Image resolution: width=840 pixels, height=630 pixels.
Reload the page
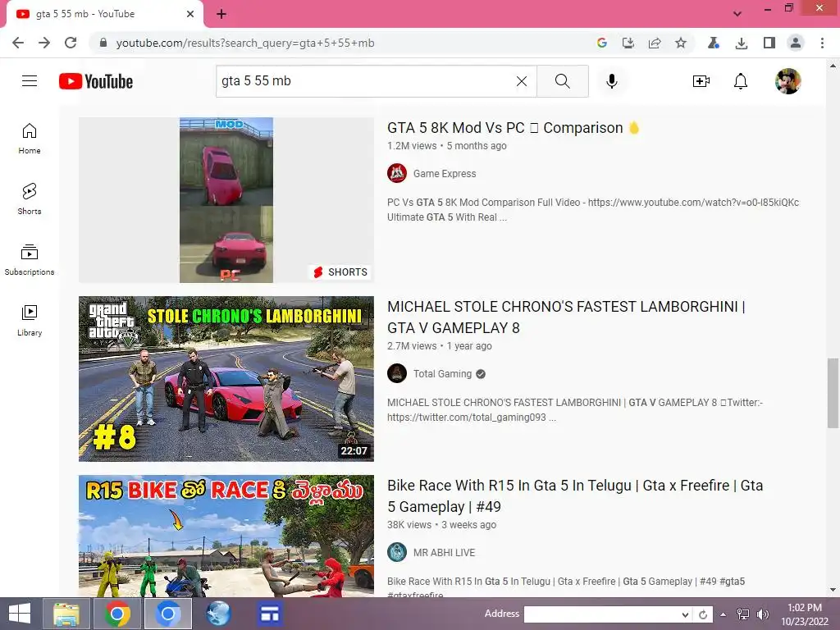point(71,43)
